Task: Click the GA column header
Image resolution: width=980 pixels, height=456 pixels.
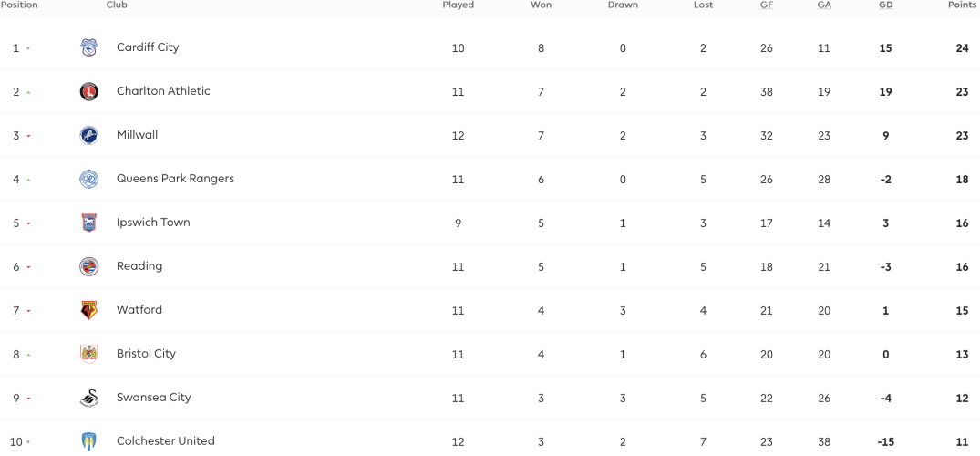Action: click(824, 5)
